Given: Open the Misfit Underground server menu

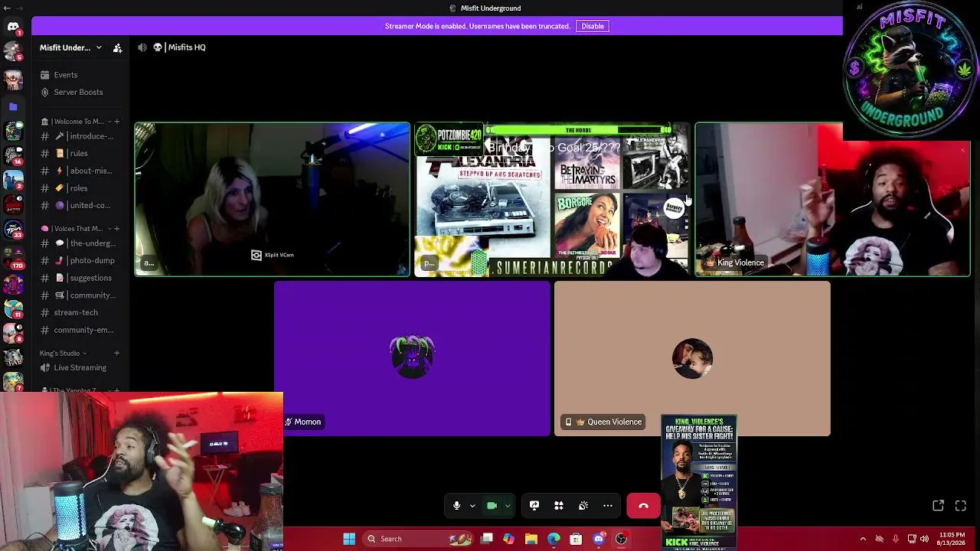Looking at the screenshot, I should tap(70, 47).
